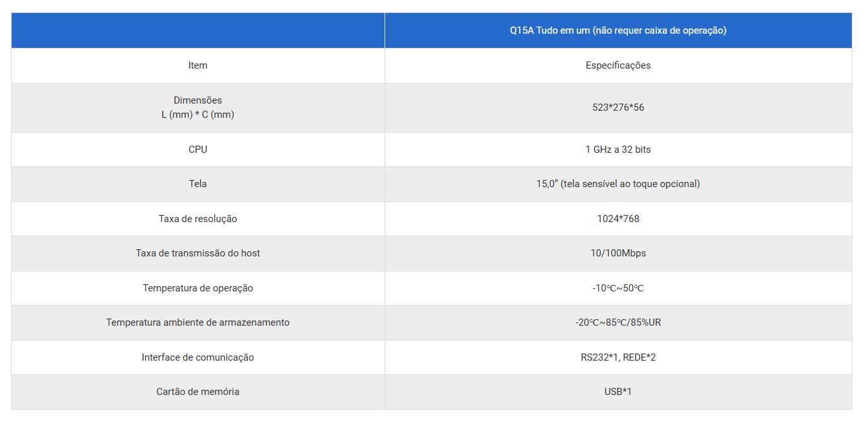The image size is (868, 428).
Task: Select the CPU row label
Action: [197, 150]
